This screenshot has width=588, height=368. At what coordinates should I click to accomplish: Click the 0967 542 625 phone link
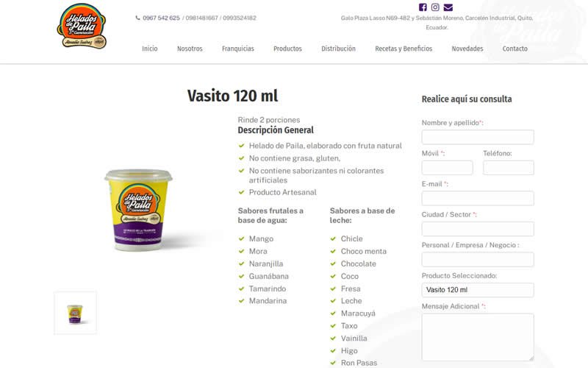161,18
